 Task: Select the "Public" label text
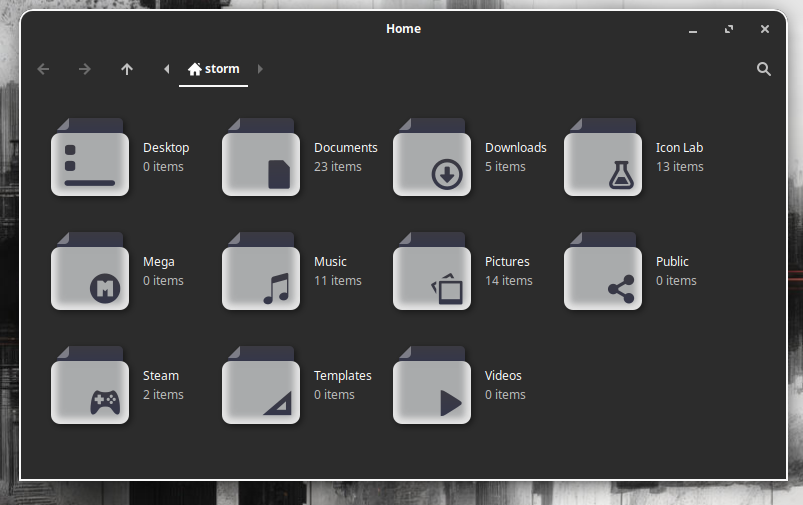click(672, 262)
